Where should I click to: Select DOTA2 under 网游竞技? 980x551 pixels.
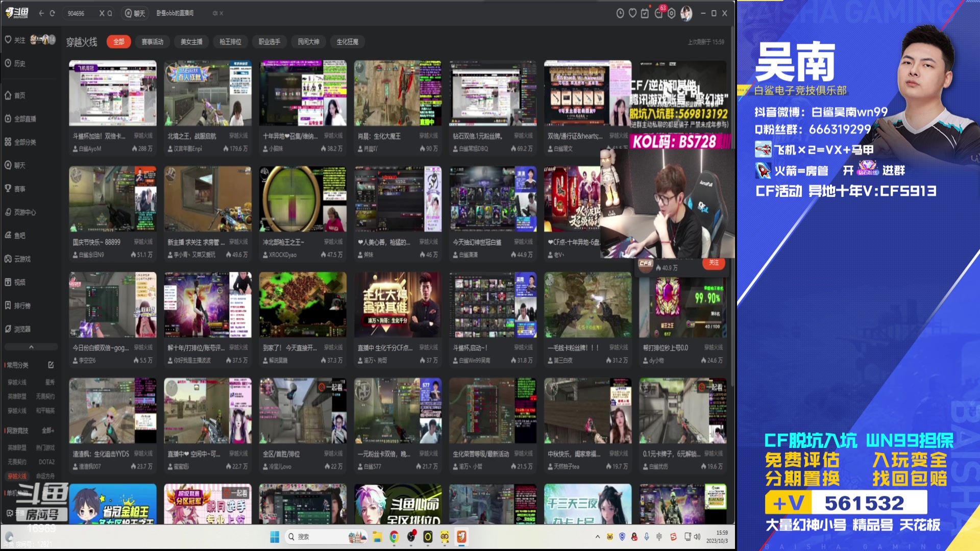click(x=46, y=462)
